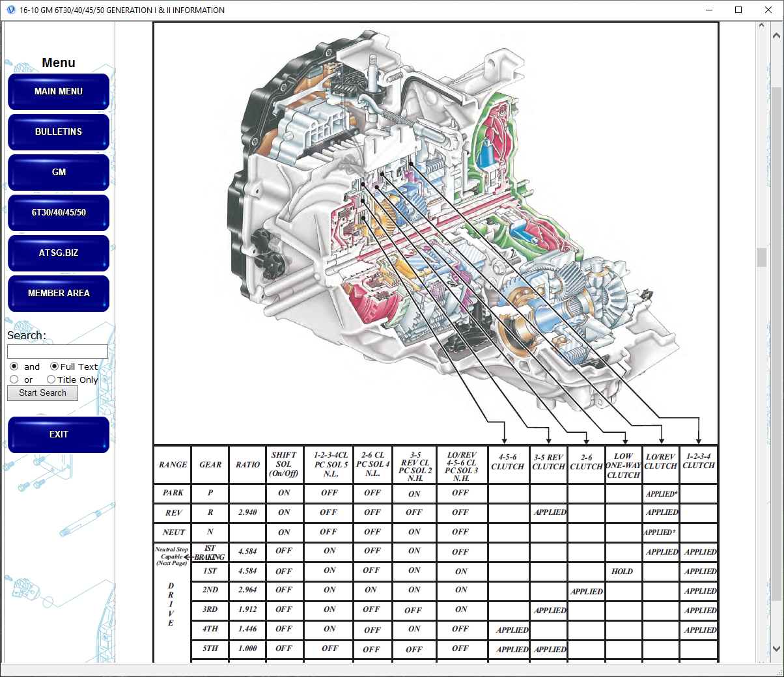Click the scroll up arrow
Screen dimensions: 784x677
[x=777, y=26]
